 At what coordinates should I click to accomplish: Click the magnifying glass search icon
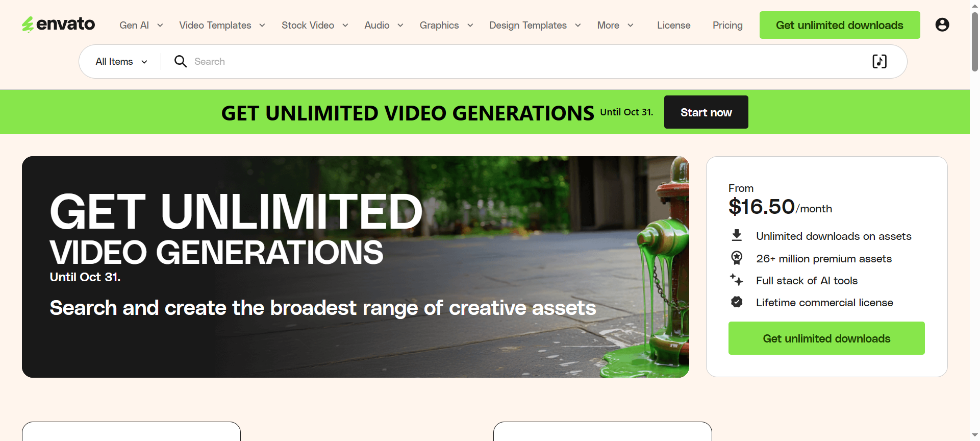181,61
